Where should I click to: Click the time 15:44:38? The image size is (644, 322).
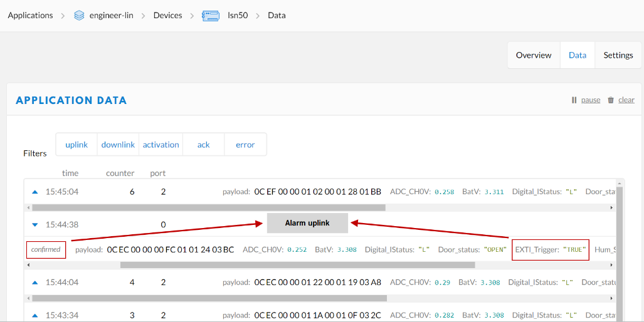(62, 224)
